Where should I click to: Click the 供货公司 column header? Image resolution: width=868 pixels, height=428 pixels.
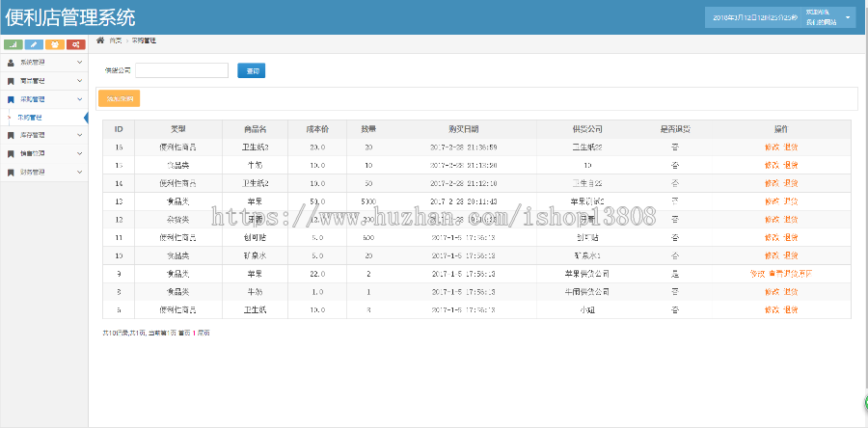[x=586, y=129]
